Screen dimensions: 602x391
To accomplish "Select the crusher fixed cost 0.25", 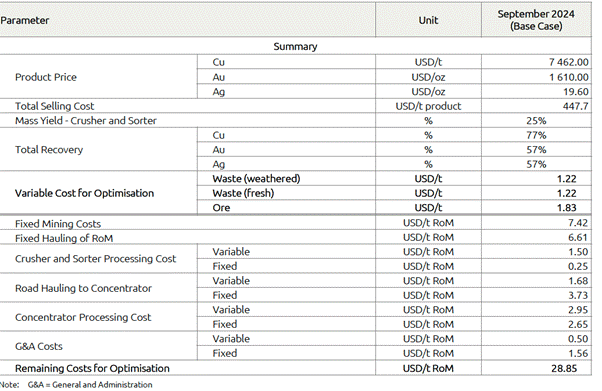I will point(578,266).
